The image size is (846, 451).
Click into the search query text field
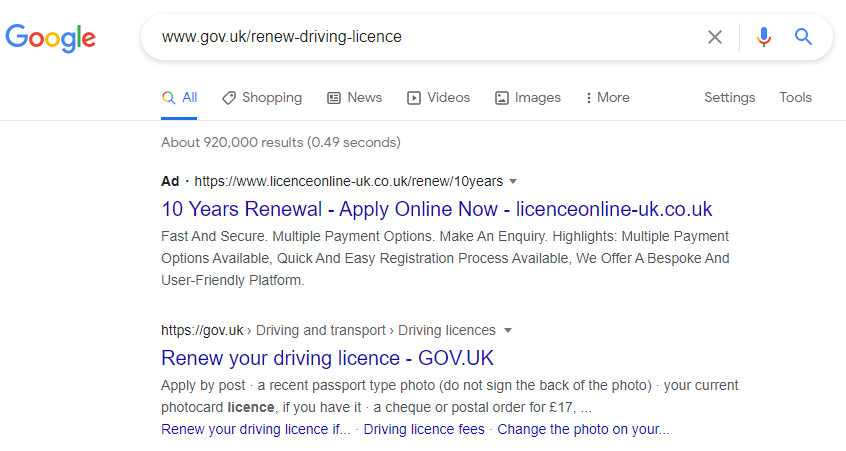click(420, 37)
